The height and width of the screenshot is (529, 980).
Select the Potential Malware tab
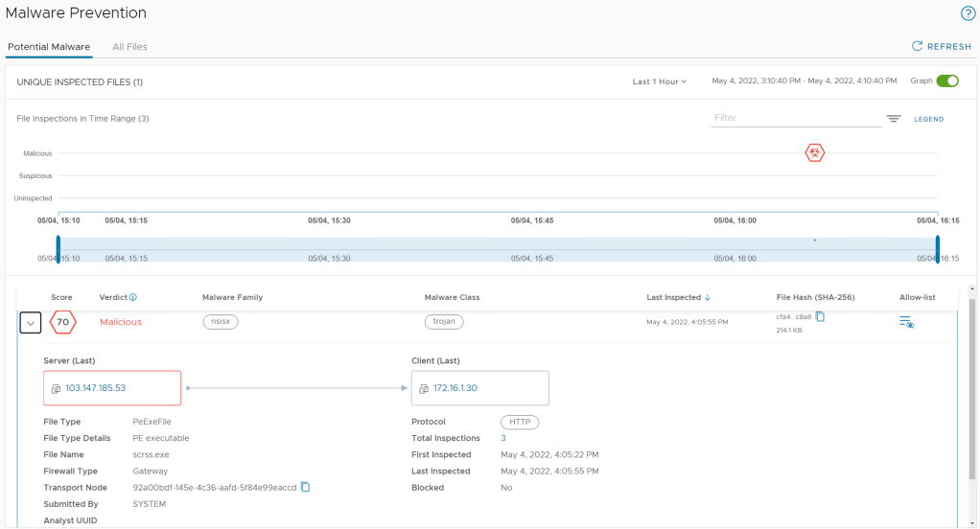point(48,47)
